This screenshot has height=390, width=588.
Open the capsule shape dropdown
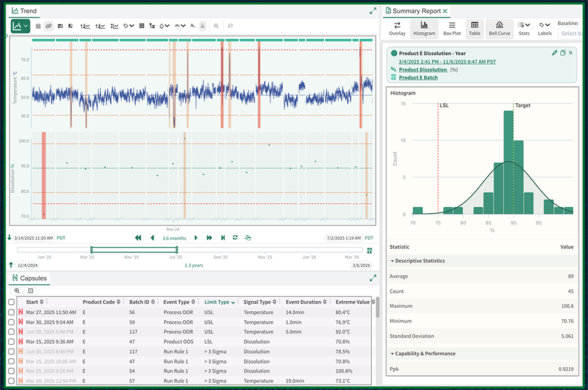coord(179,26)
